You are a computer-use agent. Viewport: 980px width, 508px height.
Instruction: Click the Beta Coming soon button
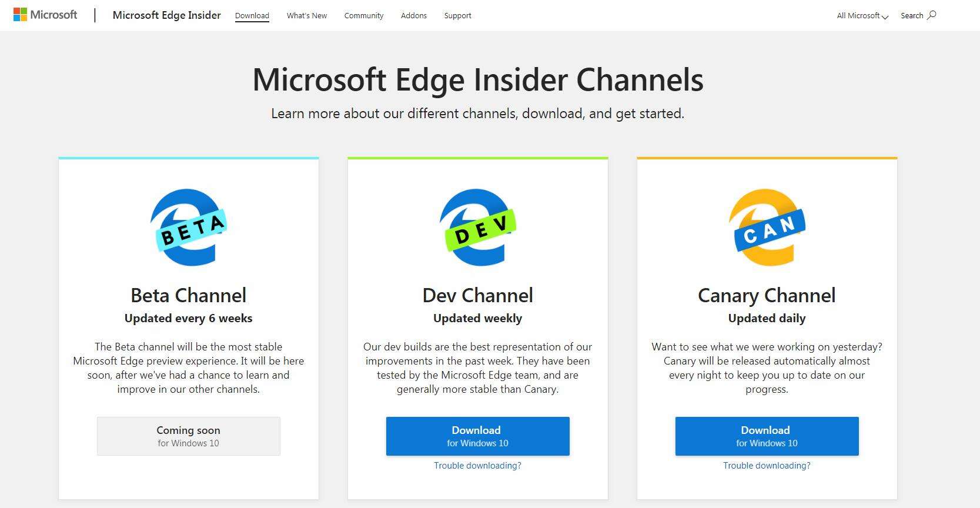189,436
